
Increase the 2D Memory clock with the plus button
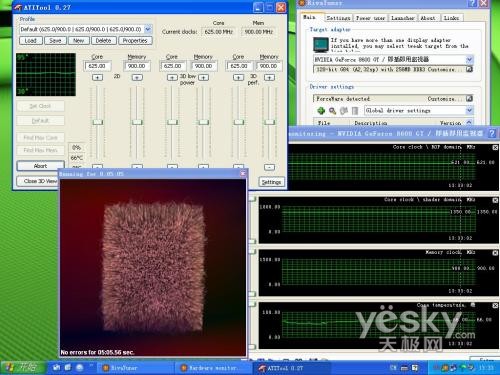(137, 77)
